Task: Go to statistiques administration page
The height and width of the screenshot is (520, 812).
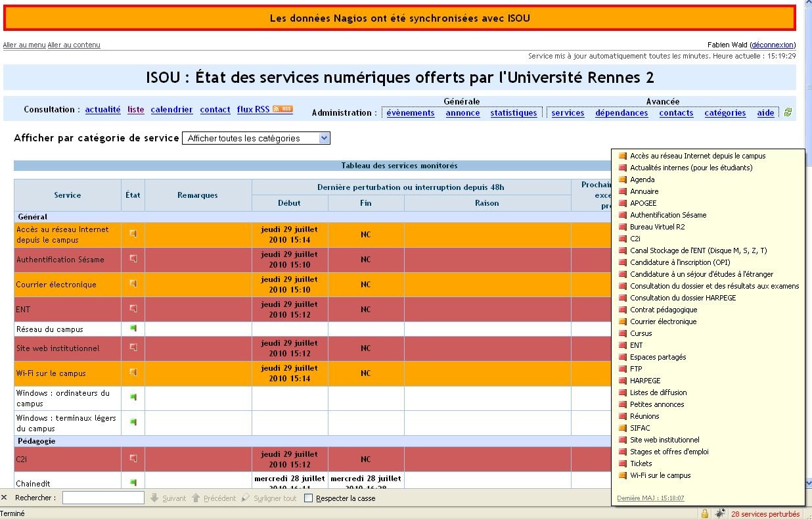Action: tap(513, 113)
